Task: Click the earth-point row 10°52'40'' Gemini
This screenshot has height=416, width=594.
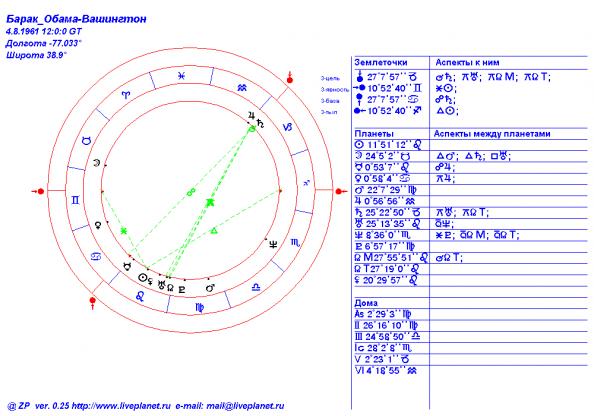Action: (x=388, y=88)
